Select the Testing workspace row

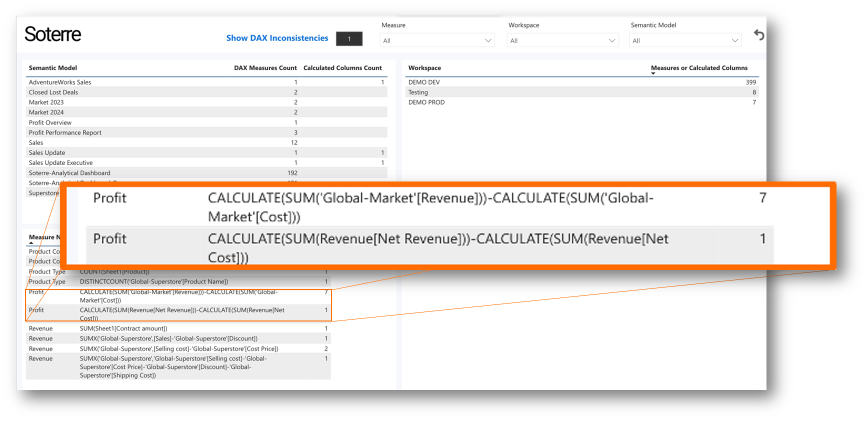[418, 92]
